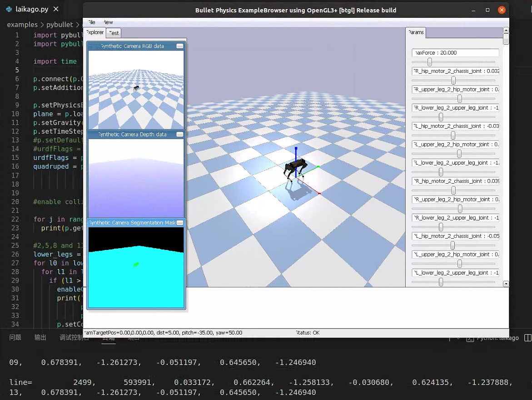Image resolution: width=532 pixels, height=400 pixels.
Task: Collapse the Synthetic Camera Segmentation Mask window
Action: 180,223
